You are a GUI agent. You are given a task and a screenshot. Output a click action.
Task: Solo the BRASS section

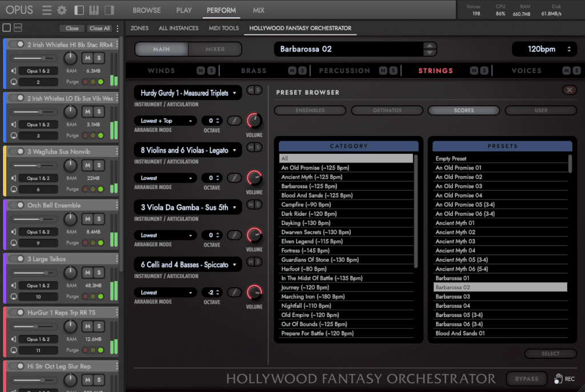[x=303, y=70]
